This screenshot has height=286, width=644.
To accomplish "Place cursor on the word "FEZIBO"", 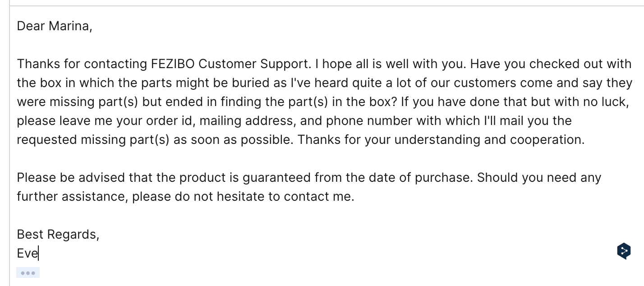I will (x=173, y=64).
